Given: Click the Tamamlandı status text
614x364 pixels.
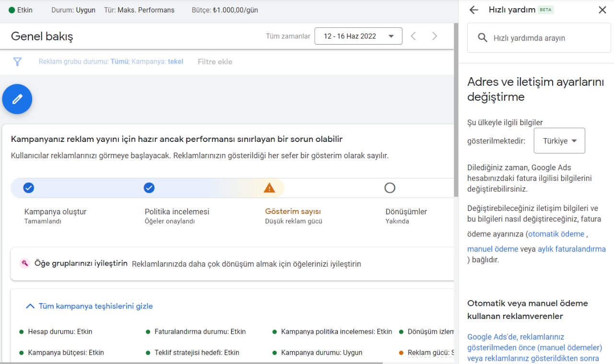Looking at the screenshot, I should (x=43, y=221).
